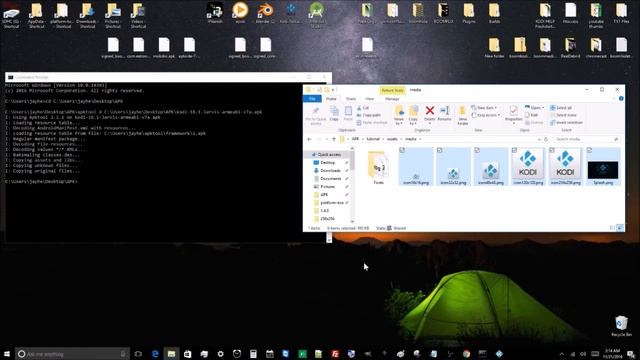Image resolution: width=640 pixels, height=360 pixels.
Task: Open the Easy access dropdown
Action: (485, 115)
